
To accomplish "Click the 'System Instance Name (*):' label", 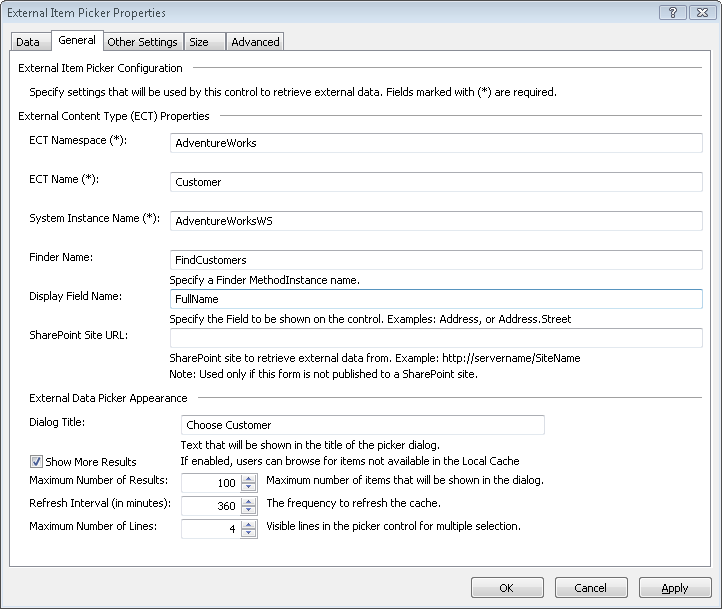I will coord(94,218).
